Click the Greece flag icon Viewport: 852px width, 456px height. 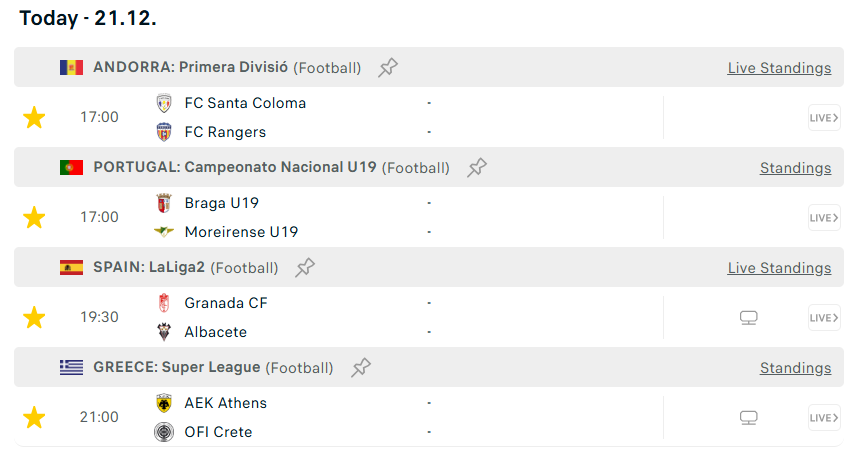71,368
